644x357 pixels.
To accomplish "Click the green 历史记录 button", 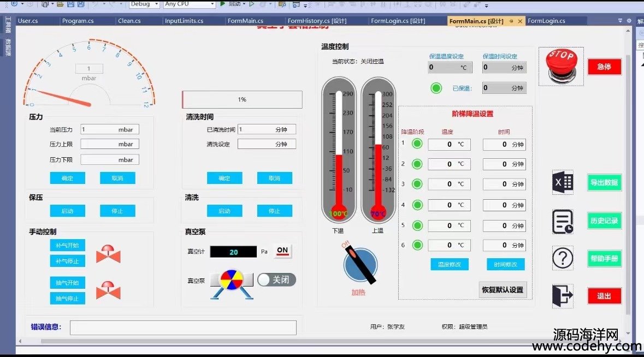I will 604,221.
